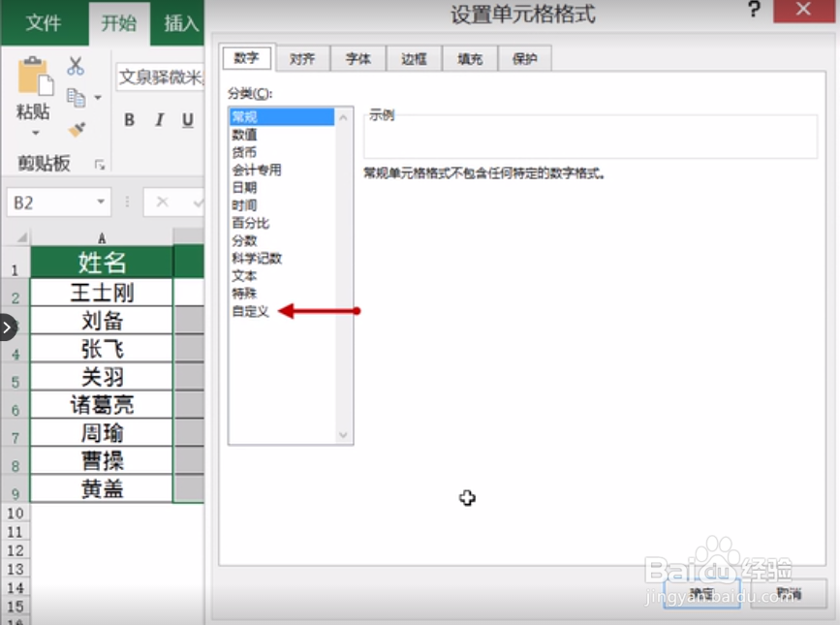Switch to the 插入 ribbon tab
Screen dimensions: 840x625
click(x=180, y=23)
